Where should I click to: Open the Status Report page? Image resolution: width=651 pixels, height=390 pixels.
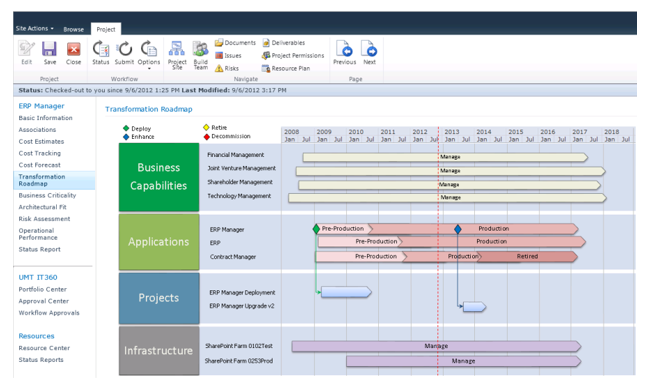pos(39,249)
